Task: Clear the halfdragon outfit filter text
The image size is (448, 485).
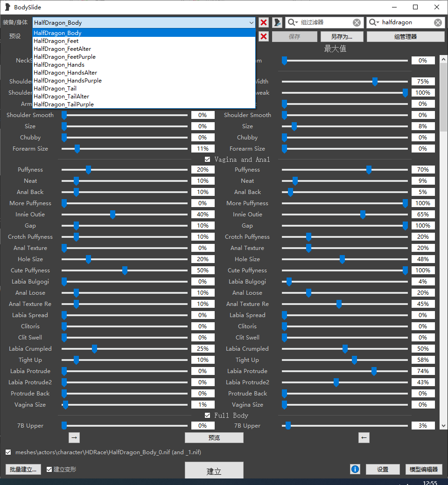Action: tap(438, 22)
